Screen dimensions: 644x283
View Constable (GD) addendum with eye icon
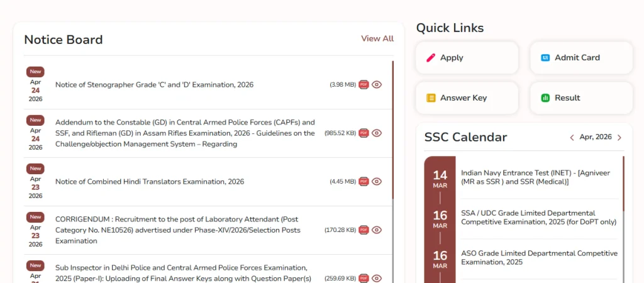click(x=377, y=133)
